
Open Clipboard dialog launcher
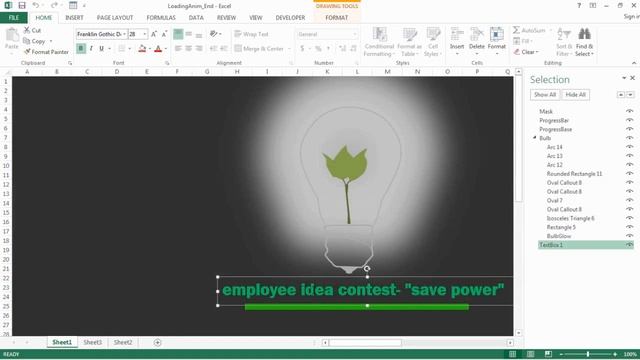click(x=70, y=63)
